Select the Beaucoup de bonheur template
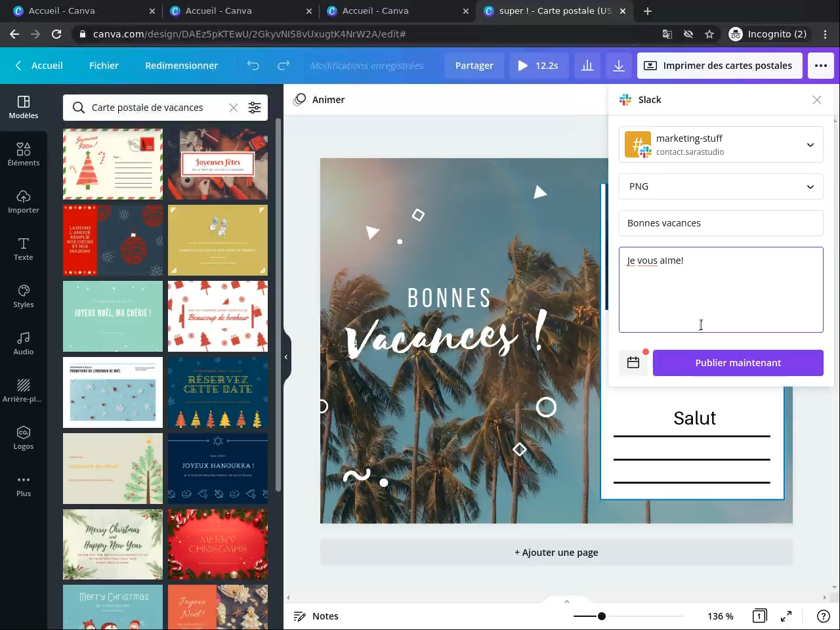This screenshot has width=840, height=630. pyautogui.click(x=218, y=316)
